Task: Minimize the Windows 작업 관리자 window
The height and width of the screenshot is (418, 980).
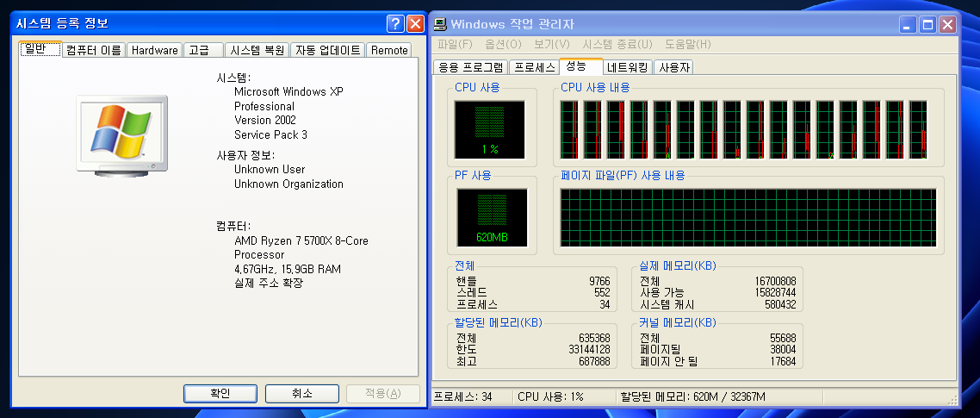Action: click(x=909, y=24)
